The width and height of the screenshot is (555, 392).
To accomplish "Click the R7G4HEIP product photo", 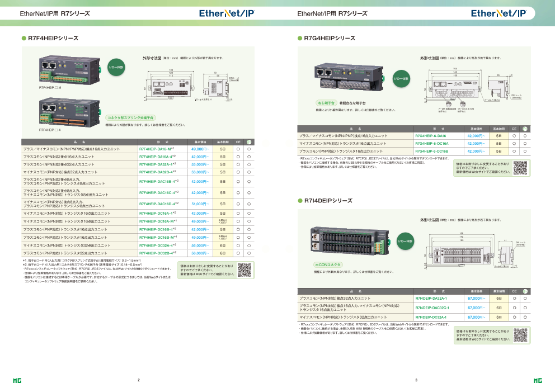I will coord(349,78).
